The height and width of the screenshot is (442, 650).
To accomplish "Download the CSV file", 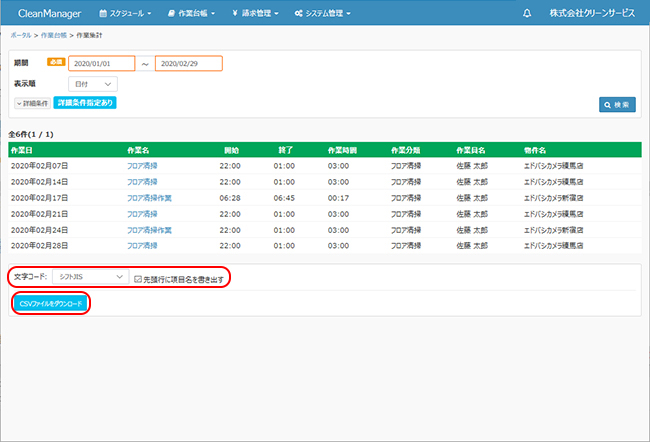I will coord(51,302).
